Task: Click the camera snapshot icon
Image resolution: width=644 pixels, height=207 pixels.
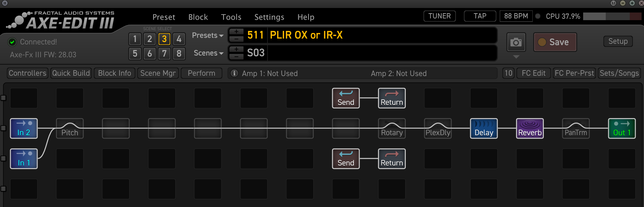Action: pos(516,42)
